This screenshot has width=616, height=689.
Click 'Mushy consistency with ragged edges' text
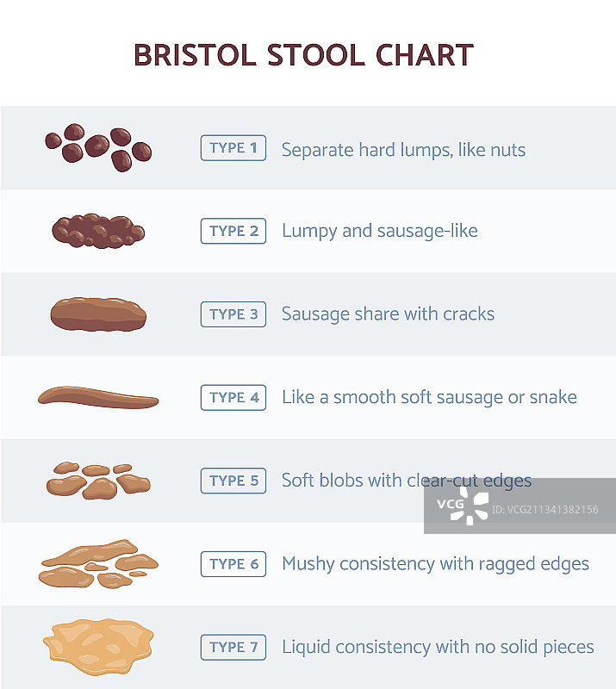point(435,564)
